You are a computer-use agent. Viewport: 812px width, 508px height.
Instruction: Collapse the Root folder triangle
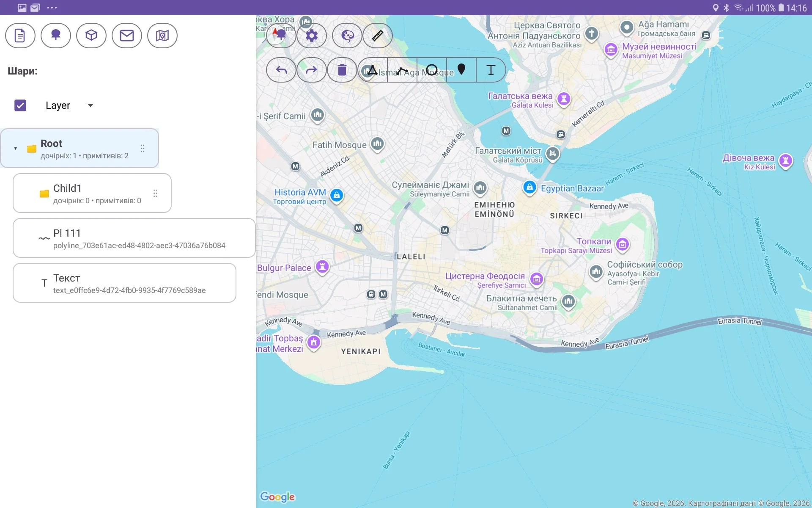pyautogui.click(x=15, y=149)
